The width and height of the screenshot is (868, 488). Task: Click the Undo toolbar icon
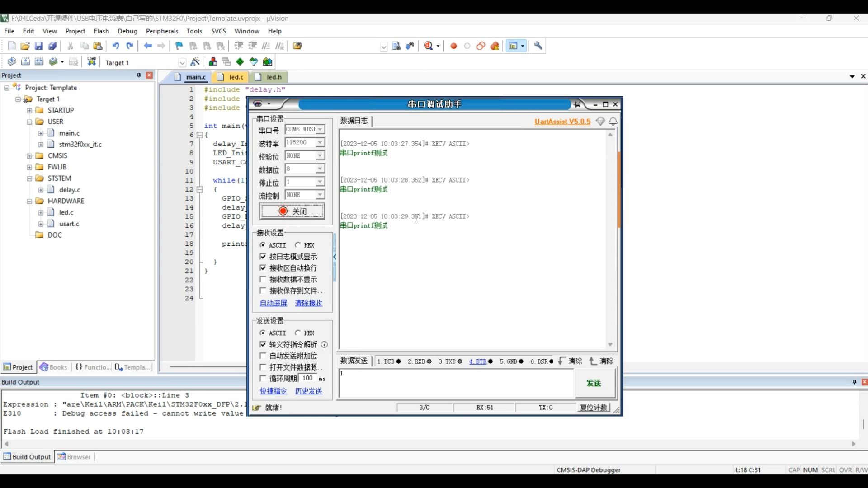pos(116,46)
